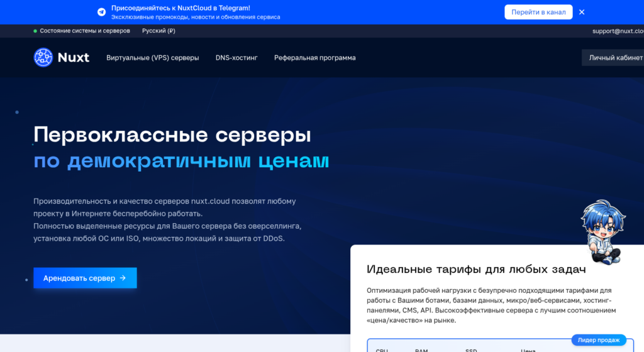Click the Присоединяйтесь к NuxtCloud в Telegram! text
Image resolution: width=644 pixels, height=352 pixels.
coord(180,8)
